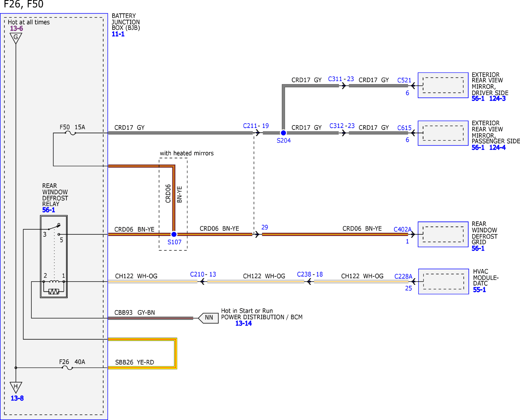This screenshot has height=420, width=520.
Task: Click the Rear Window Defrost Grid component box
Action: pyautogui.click(x=443, y=234)
